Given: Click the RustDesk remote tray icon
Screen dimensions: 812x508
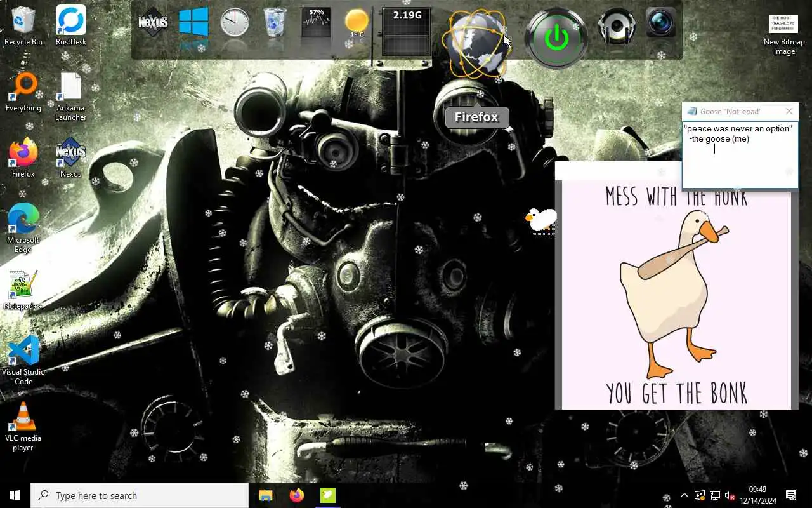Looking at the screenshot, I should [700, 495].
